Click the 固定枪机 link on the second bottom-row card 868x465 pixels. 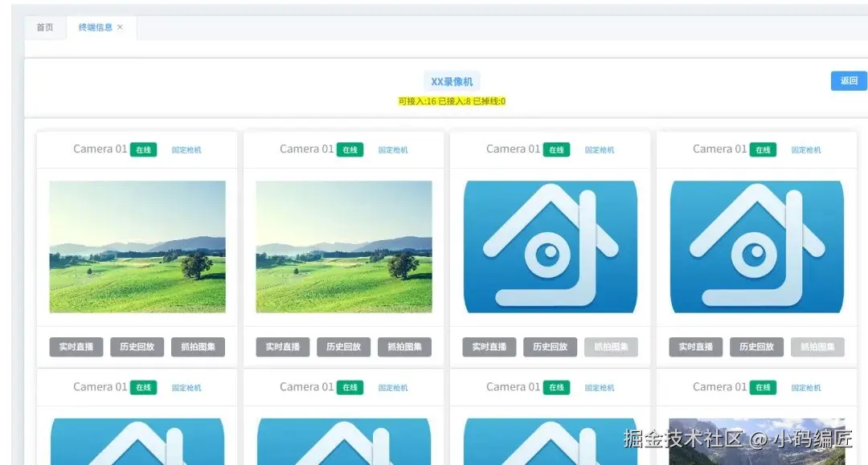[393, 388]
